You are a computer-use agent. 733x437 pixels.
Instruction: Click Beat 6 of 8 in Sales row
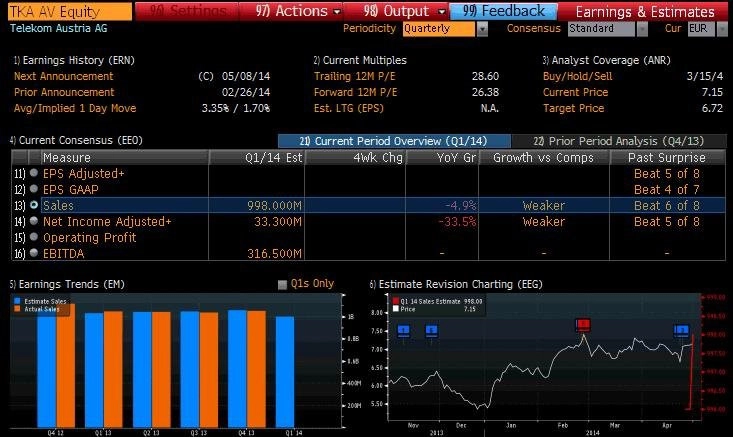pos(667,205)
